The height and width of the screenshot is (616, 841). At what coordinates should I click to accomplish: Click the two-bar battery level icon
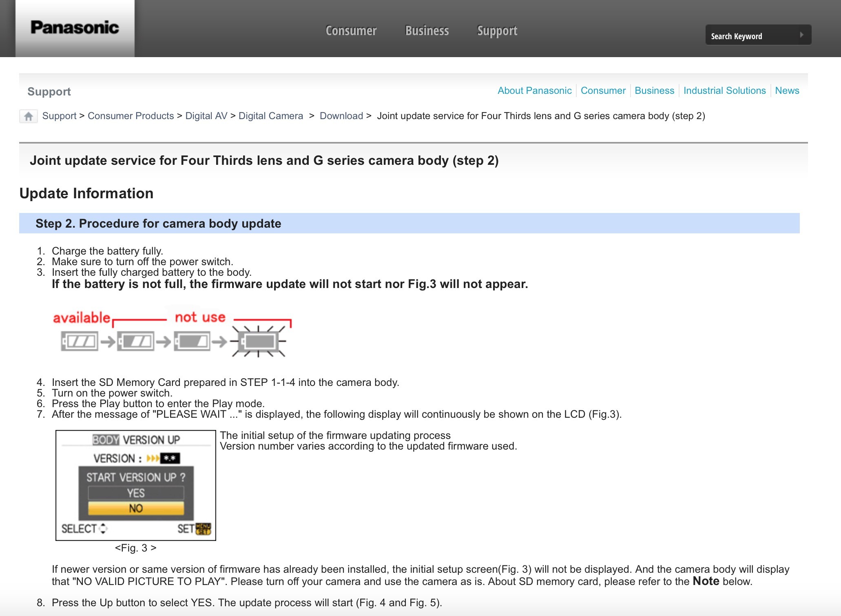tap(136, 341)
